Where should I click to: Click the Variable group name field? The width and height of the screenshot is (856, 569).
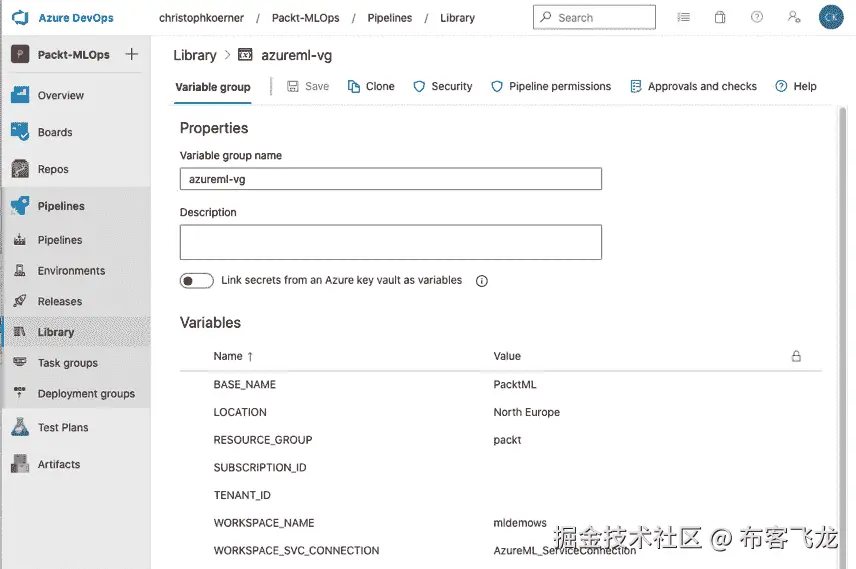point(391,179)
